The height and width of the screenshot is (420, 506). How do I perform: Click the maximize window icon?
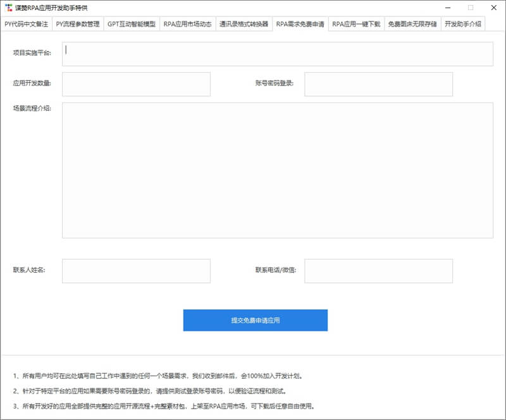[x=471, y=8]
